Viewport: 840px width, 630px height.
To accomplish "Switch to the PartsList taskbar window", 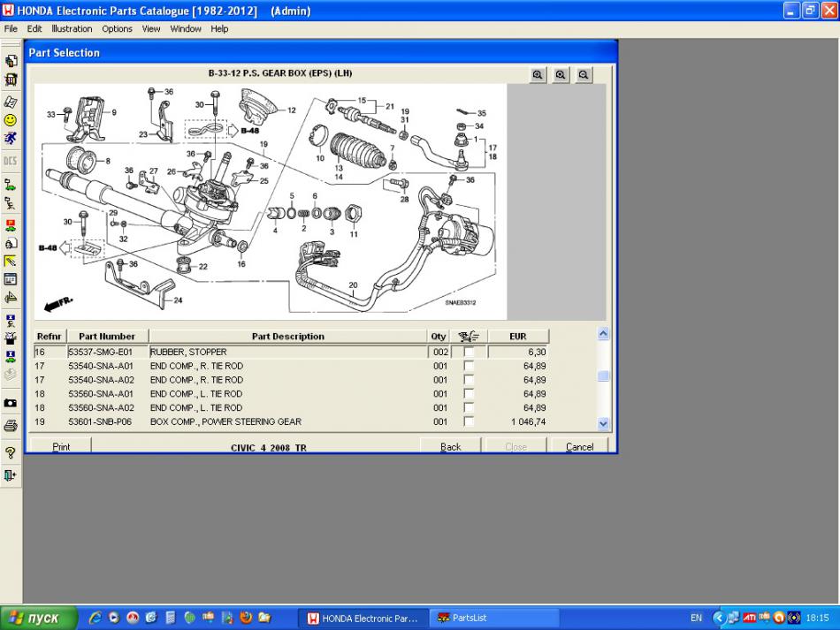I will [x=494, y=619].
